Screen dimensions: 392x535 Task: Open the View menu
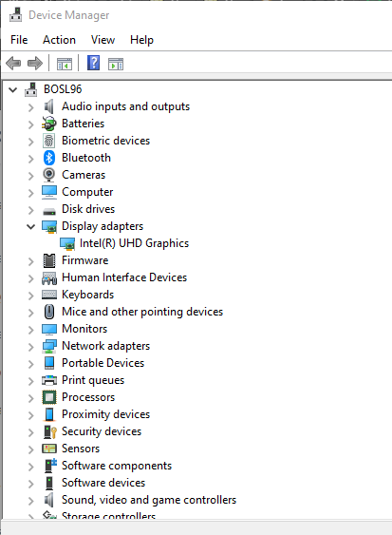click(x=103, y=40)
